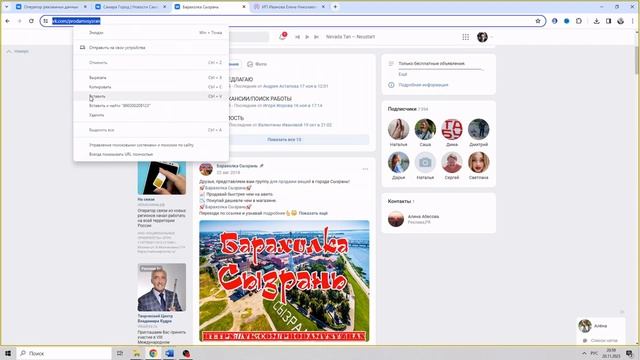Choose Удалить in the context menu

pyautogui.click(x=151, y=115)
